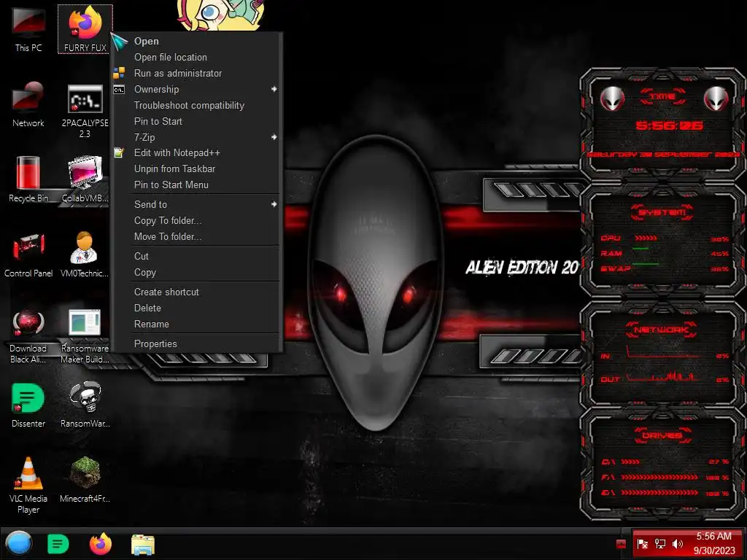Click the network tray icon
This screenshot has height=560, width=747.
click(659, 544)
